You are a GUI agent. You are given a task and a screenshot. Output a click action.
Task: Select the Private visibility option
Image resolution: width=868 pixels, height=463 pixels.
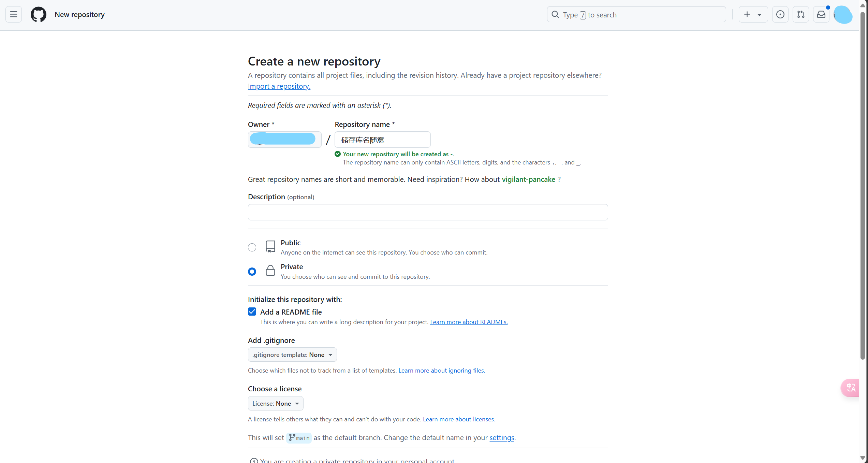(252, 272)
